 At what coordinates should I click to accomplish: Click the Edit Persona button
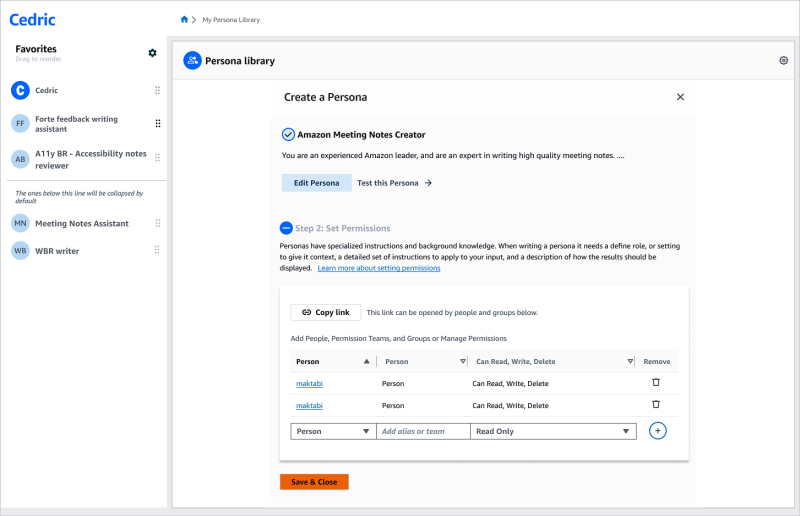tap(315, 183)
